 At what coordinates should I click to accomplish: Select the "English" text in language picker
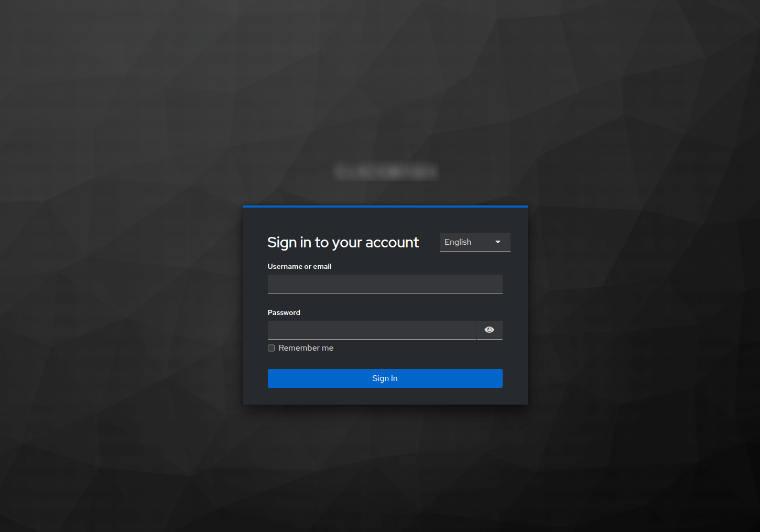point(458,242)
